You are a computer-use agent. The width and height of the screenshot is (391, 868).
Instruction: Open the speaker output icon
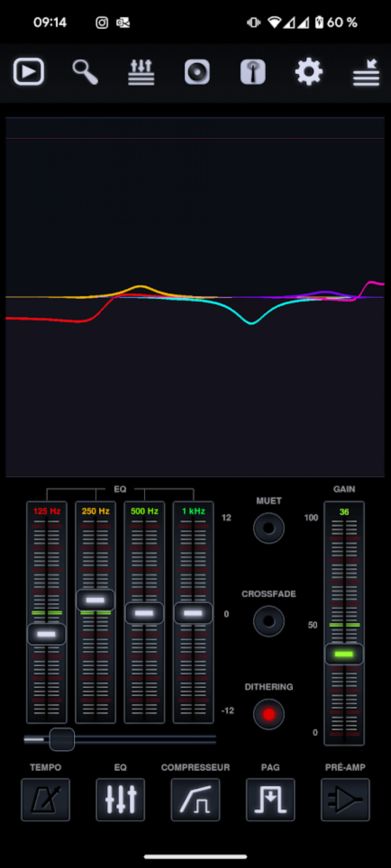(x=197, y=72)
